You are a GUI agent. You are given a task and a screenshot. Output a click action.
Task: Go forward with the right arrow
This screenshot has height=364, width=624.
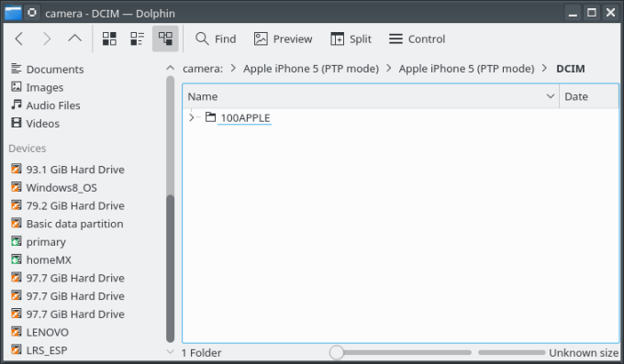click(x=47, y=39)
